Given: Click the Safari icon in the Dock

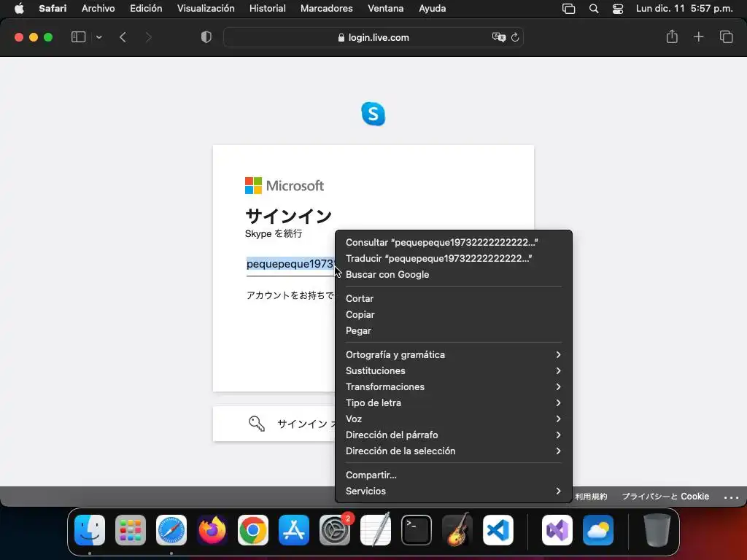Looking at the screenshot, I should [x=171, y=530].
